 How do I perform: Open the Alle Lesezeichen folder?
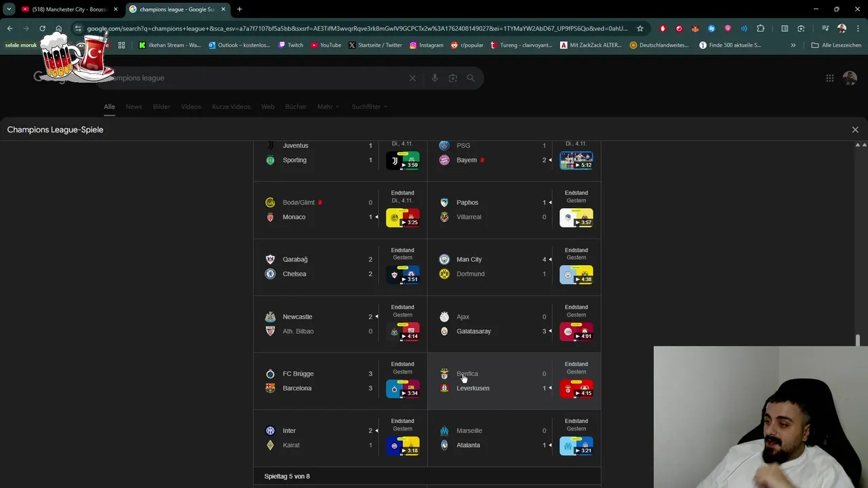tap(836, 45)
